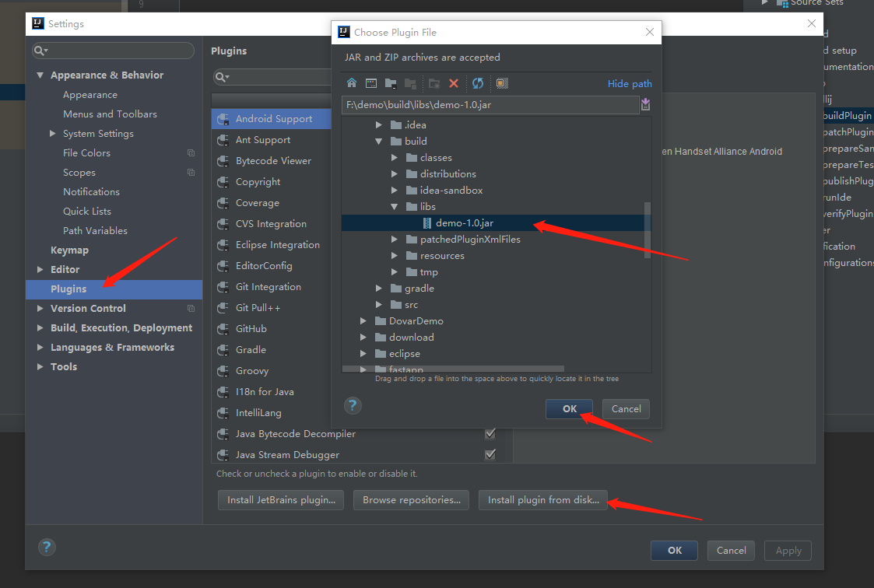The width and height of the screenshot is (874, 588).
Task: Click the File Colors project-level icon
Action: click(191, 152)
